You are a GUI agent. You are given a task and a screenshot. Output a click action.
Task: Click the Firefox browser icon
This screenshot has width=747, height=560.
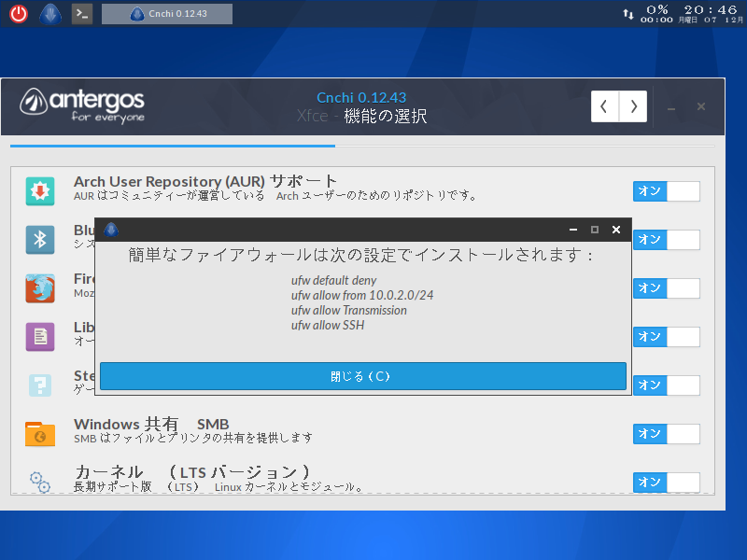[x=38, y=287]
